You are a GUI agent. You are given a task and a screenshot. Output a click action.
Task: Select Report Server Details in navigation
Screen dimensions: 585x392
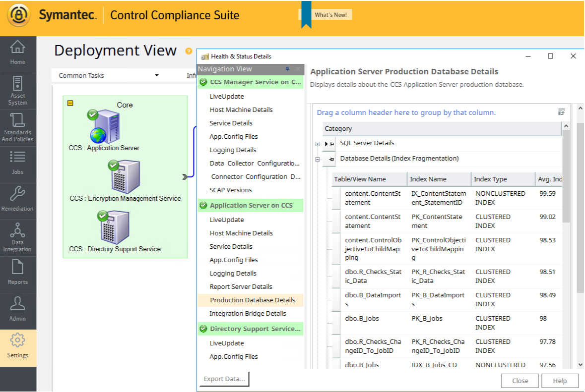[x=241, y=286]
